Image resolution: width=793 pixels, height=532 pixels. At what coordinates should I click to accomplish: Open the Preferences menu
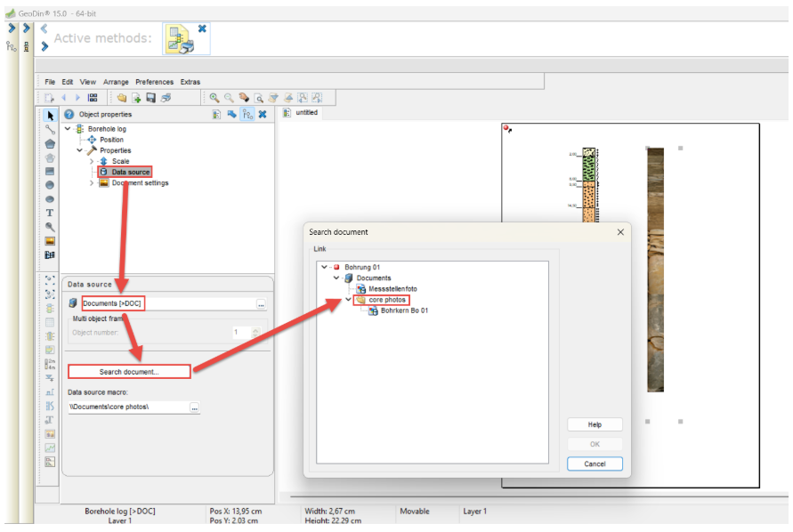tap(155, 82)
